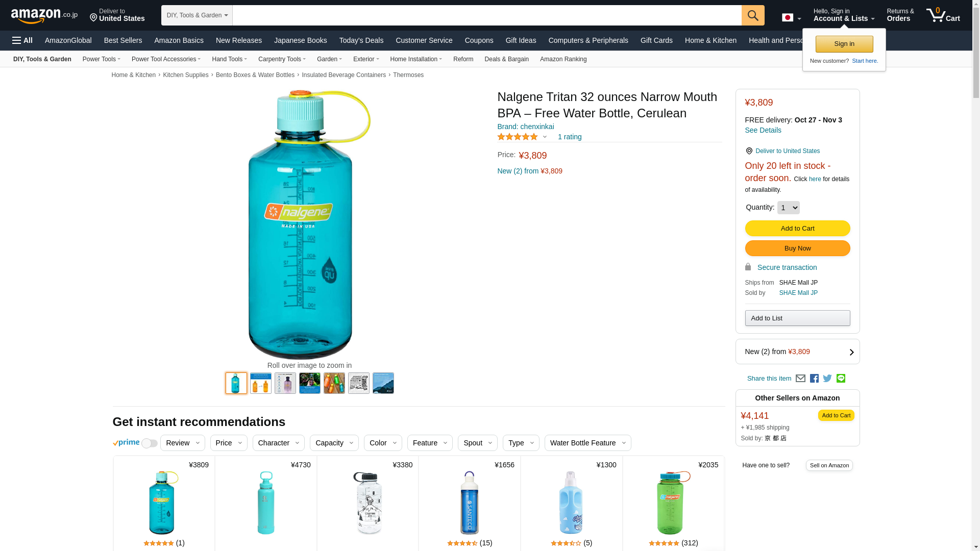Open the Color filter dropdown
This screenshot has height=551, width=980.
(x=383, y=443)
